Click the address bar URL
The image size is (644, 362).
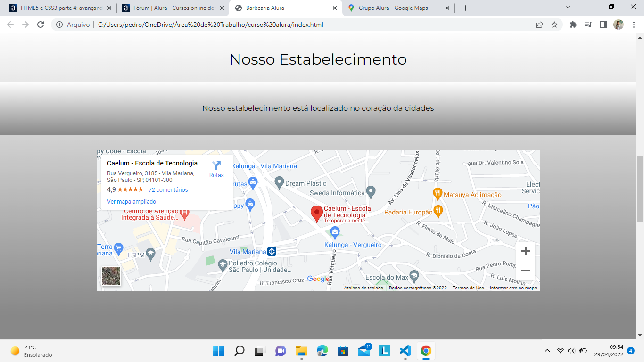click(x=210, y=25)
